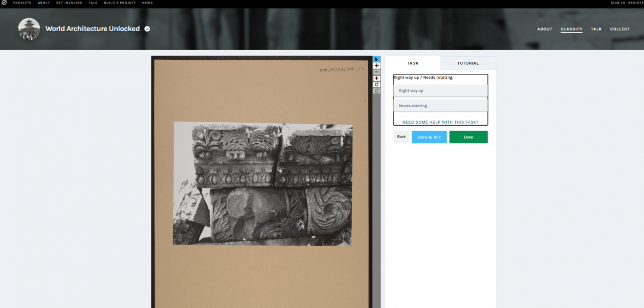Click the verified checkmark beside project title
The width and height of the screenshot is (644, 308).
coord(147,29)
